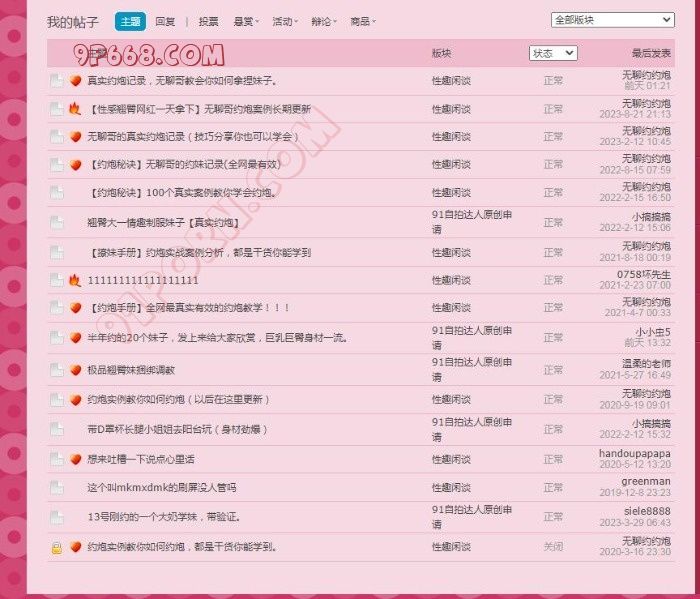Click the thread icon in 小虫5's row
Image resolution: width=700 pixels, height=599 pixels.
click(x=57, y=338)
